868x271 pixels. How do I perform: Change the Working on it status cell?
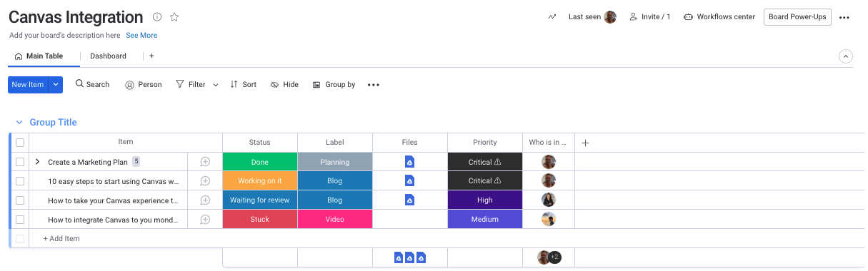tap(260, 181)
